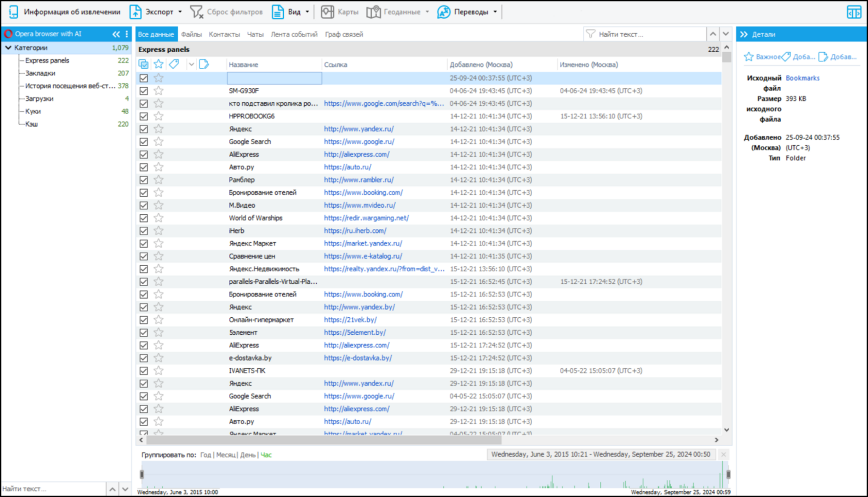
Task: Uncheck the Рамблер row checkbox
Action: (144, 180)
